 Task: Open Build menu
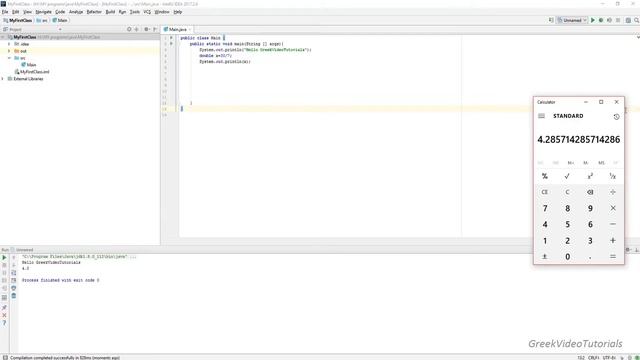[x=110, y=12]
